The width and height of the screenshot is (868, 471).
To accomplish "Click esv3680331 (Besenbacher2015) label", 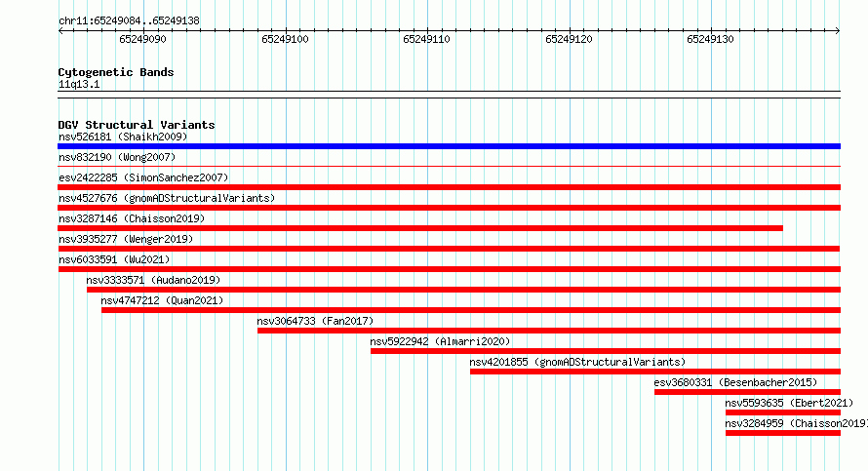I will [735, 382].
